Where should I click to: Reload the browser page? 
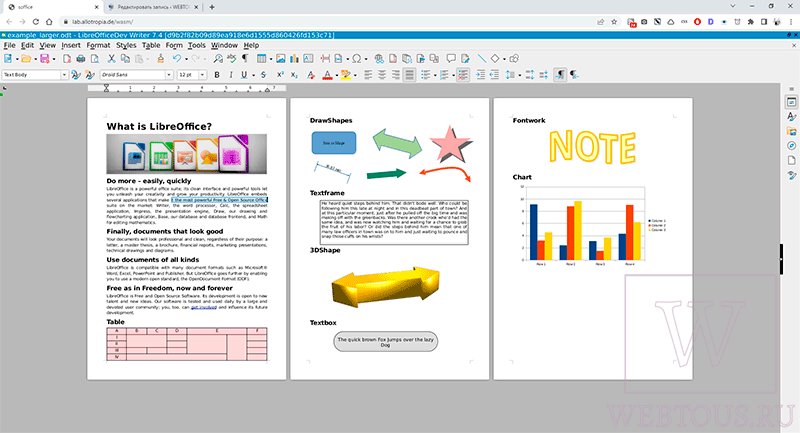point(36,22)
